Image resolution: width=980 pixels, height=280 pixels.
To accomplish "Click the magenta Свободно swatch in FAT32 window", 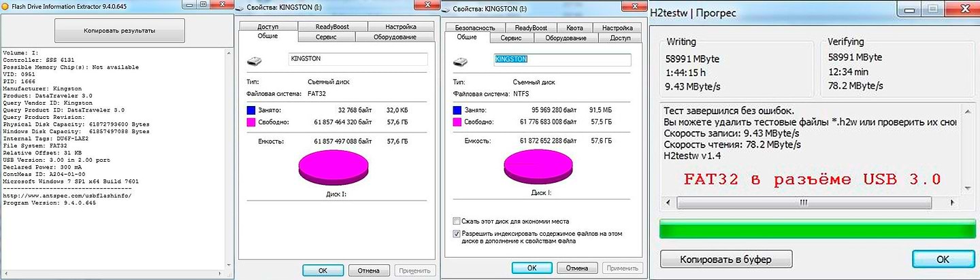I will point(252,121).
